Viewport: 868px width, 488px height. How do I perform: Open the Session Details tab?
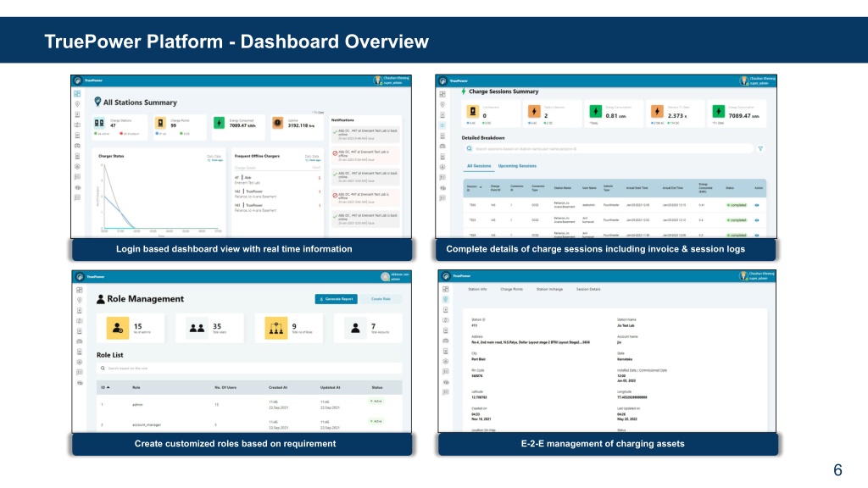tap(588, 290)
